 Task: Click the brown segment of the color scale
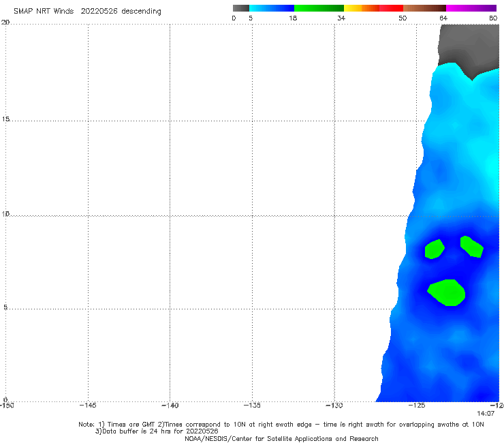424,8
